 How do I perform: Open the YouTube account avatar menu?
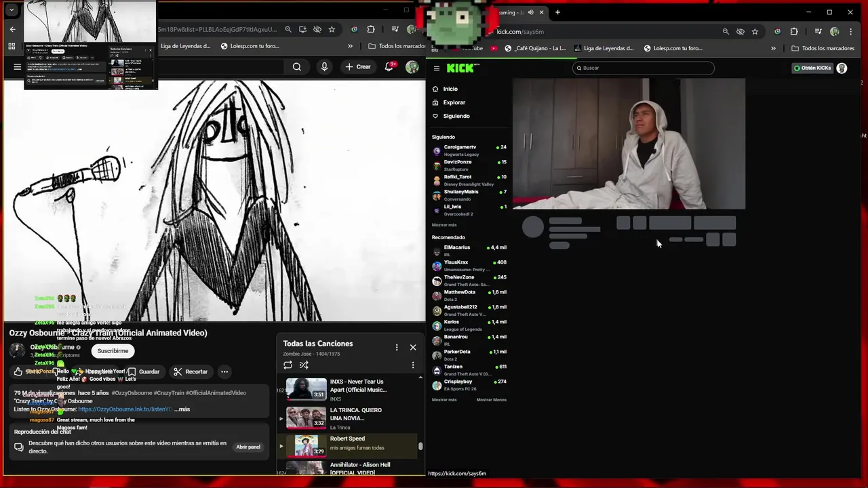(x=412, y=66)
